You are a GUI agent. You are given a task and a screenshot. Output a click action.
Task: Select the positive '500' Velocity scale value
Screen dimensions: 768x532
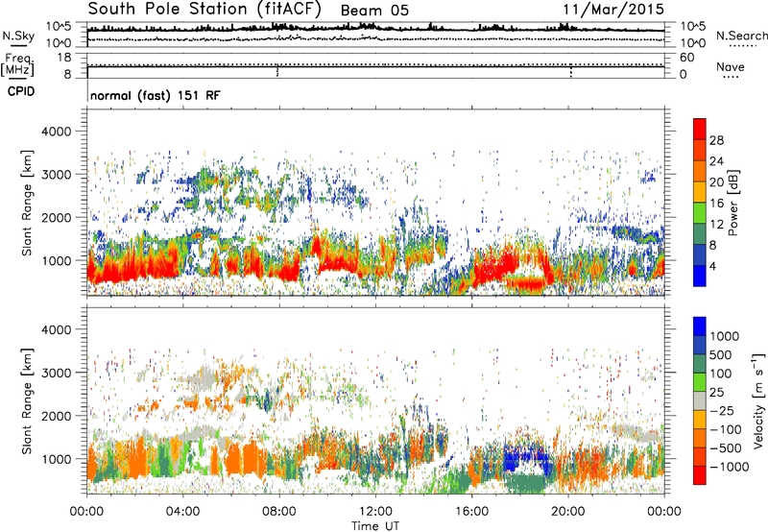[x=721, y=354]
